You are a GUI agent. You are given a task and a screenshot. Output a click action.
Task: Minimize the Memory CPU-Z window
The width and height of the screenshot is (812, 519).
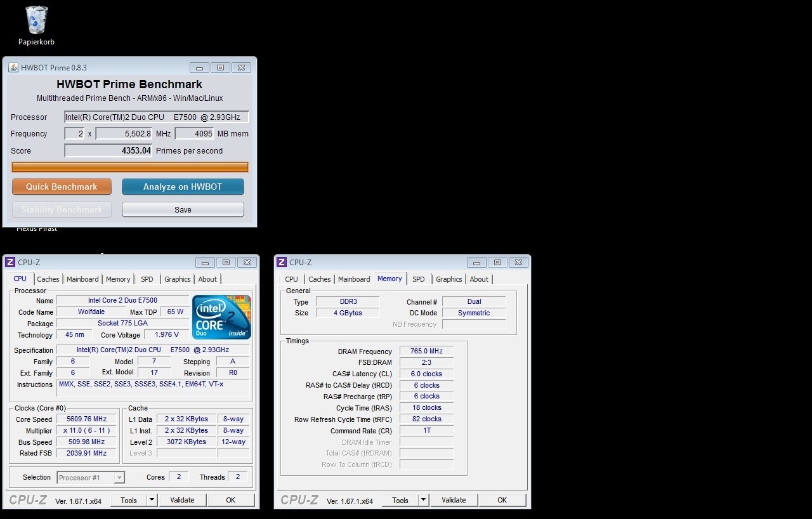pyautogui.click(x=476, y=262)
